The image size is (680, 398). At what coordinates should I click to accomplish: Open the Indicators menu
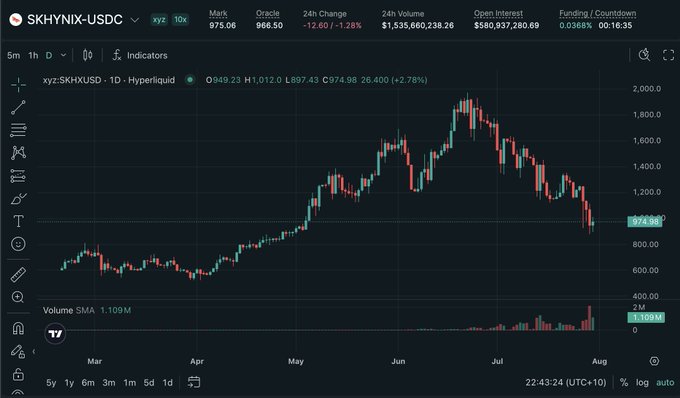[x=140, y=55]
